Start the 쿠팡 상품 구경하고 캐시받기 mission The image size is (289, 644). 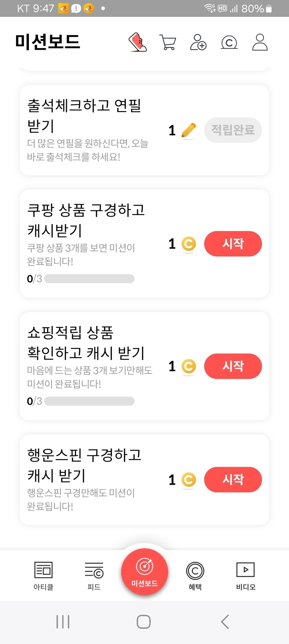coord(233,244)
